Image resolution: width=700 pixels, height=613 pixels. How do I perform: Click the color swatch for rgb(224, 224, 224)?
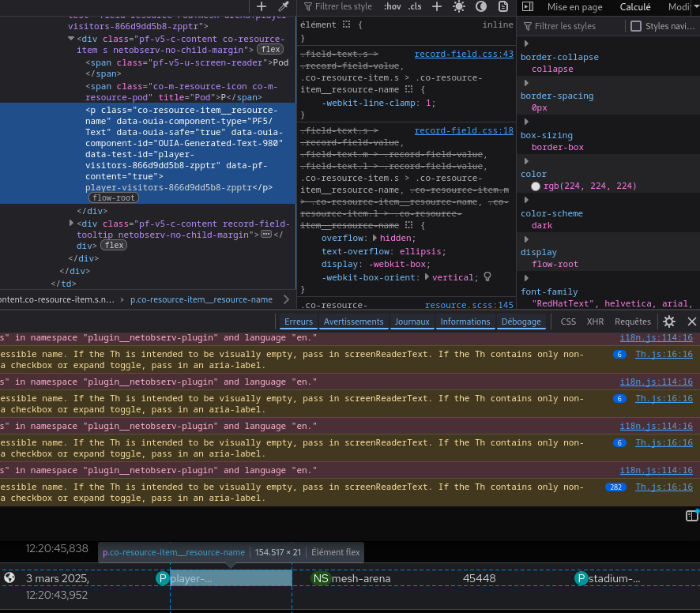click(x=536, y=186)
